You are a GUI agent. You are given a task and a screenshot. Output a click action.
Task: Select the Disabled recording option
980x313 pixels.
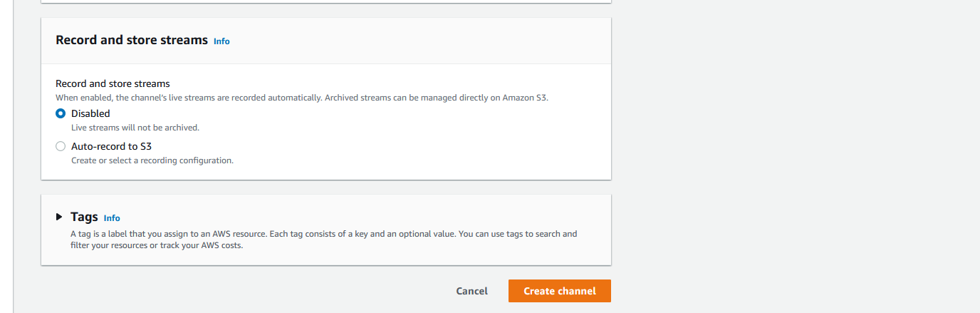pos(61,113)
